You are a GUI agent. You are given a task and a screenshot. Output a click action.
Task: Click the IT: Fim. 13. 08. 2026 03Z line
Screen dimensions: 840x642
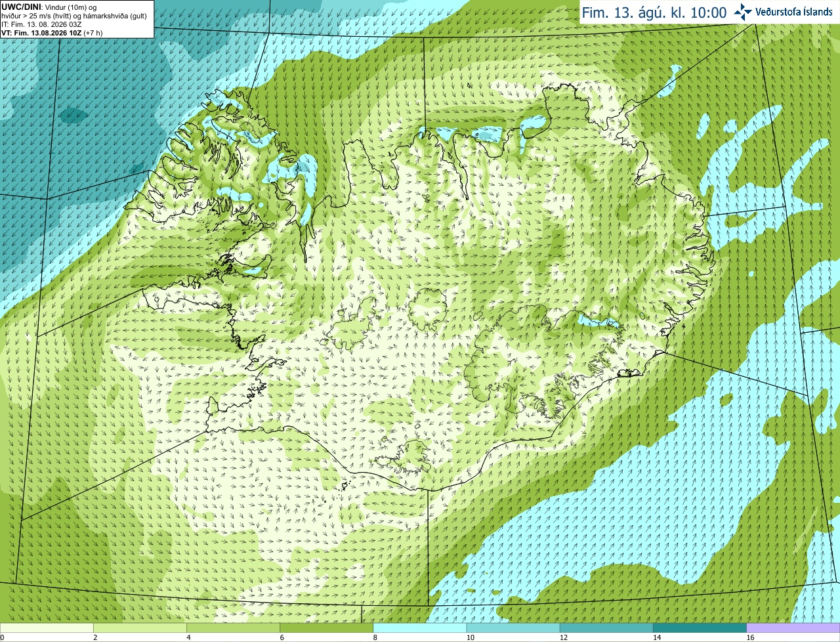tap(41, 24)
